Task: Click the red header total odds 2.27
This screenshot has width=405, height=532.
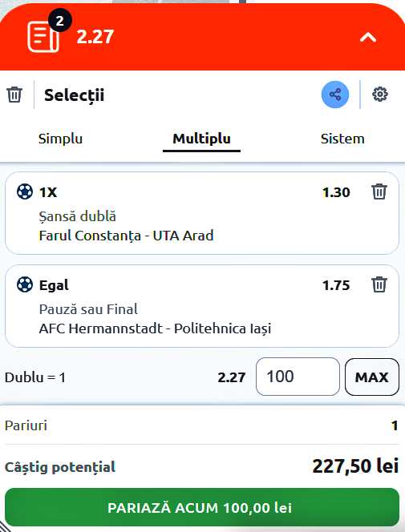Action: (95, 37)
